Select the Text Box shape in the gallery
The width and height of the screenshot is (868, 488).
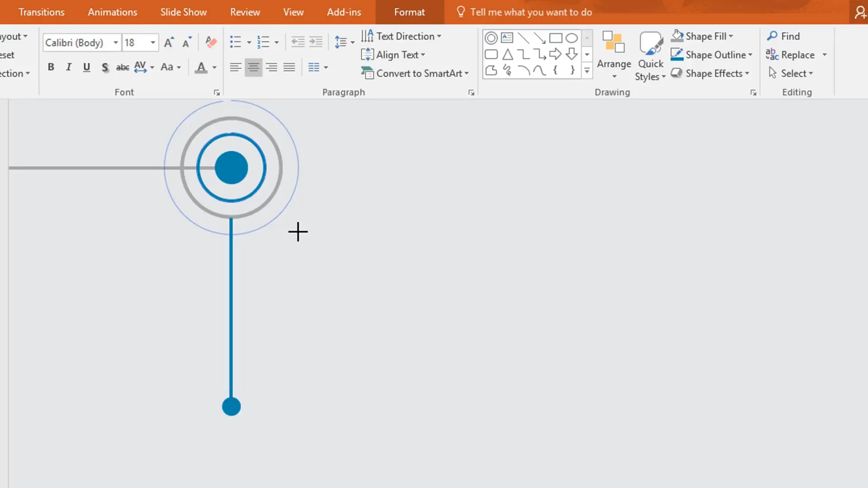point(507,38)
